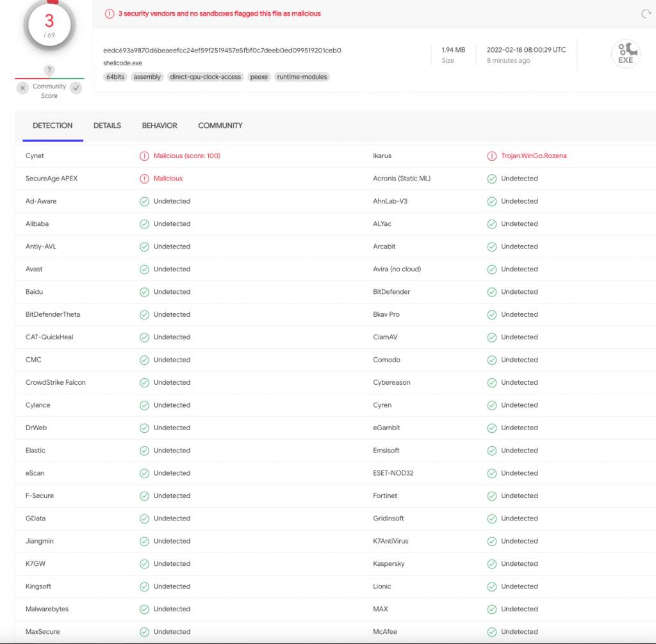Go to the COMMUNITY tab
The height and width of the screenshot is (644, 656).
tap(220, 125)
